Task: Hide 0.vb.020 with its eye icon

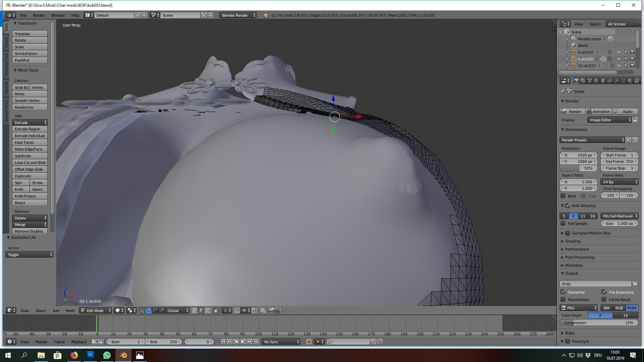Action: pos(619,52)
